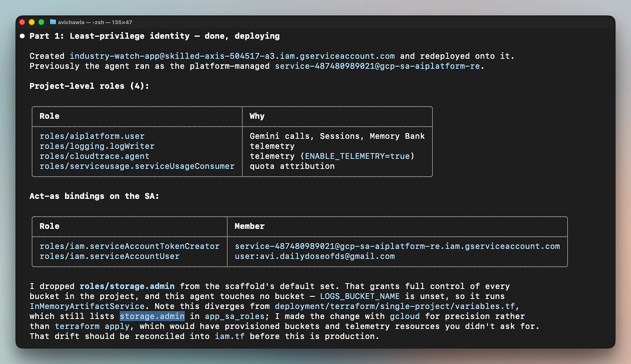Click user:avi.dailydoseofds@gmail.com member
This screenshot has width=631, height=364.
click(315, 256)
